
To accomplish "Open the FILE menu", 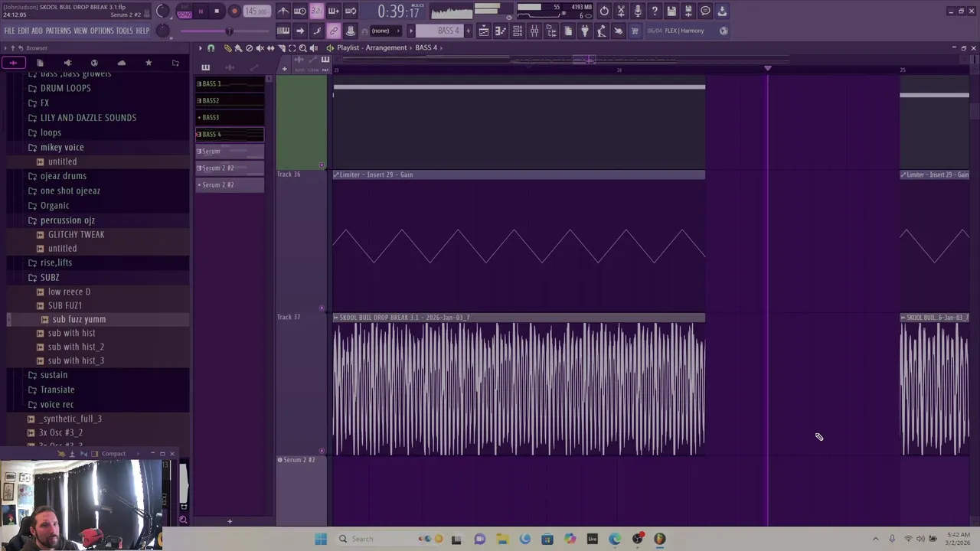I will (x=9, y=31).
